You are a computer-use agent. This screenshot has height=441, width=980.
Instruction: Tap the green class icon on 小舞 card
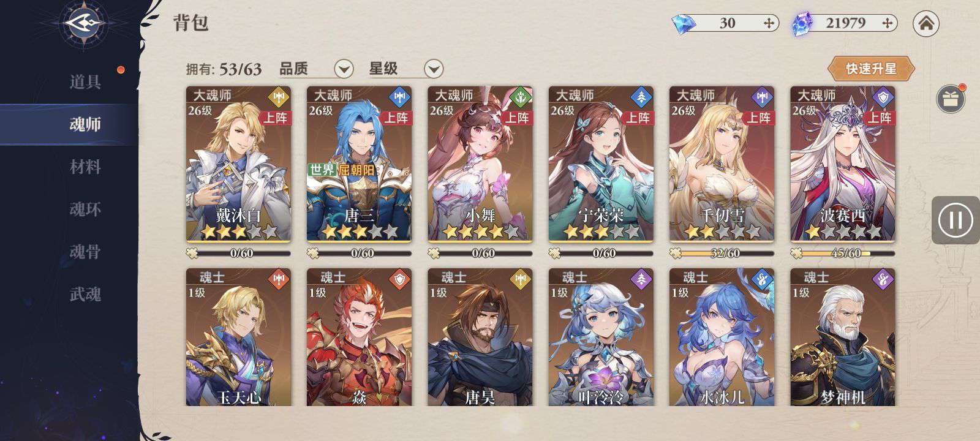[520, 96]
